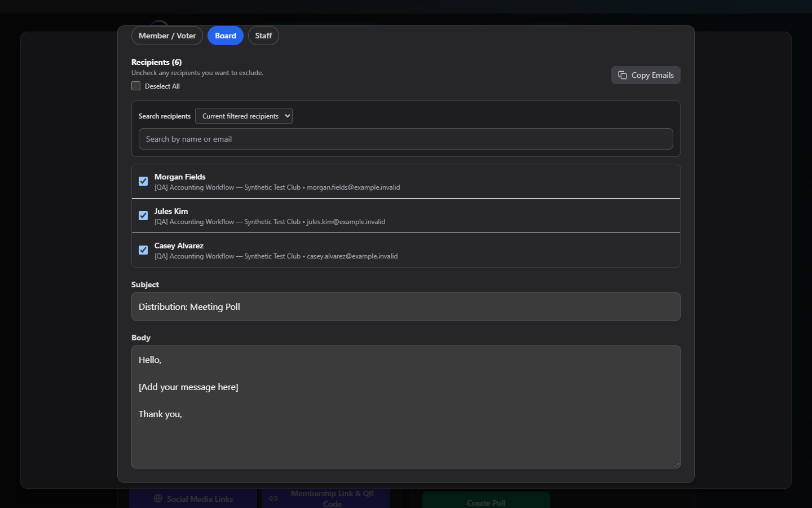This screenshot has width=812, height=508.
Task: Click the name Casey Alvarez
Action: [x=179, y=246]
